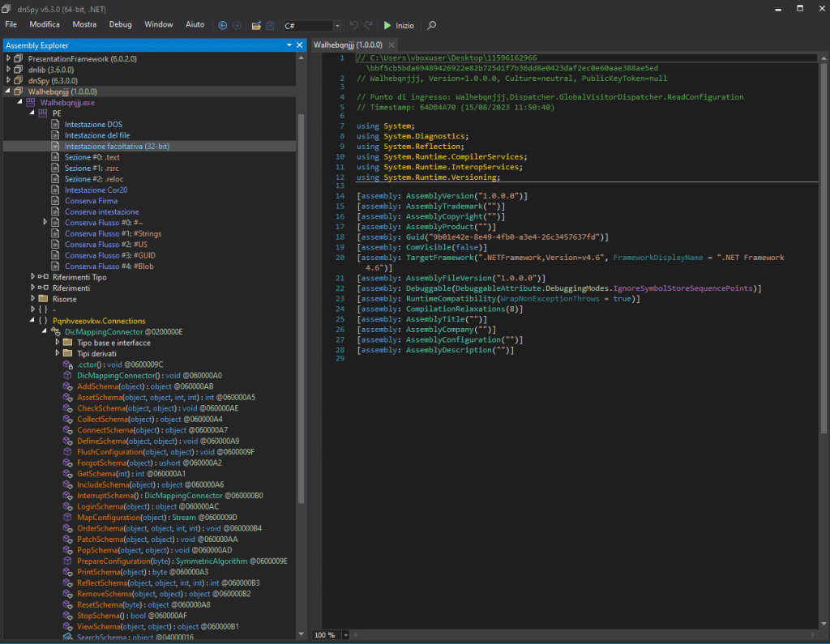830x644 pixels.
Task: Select the Walhebqnjjj (1.0.0.0) document tab
Action: (x=346, y=45)
